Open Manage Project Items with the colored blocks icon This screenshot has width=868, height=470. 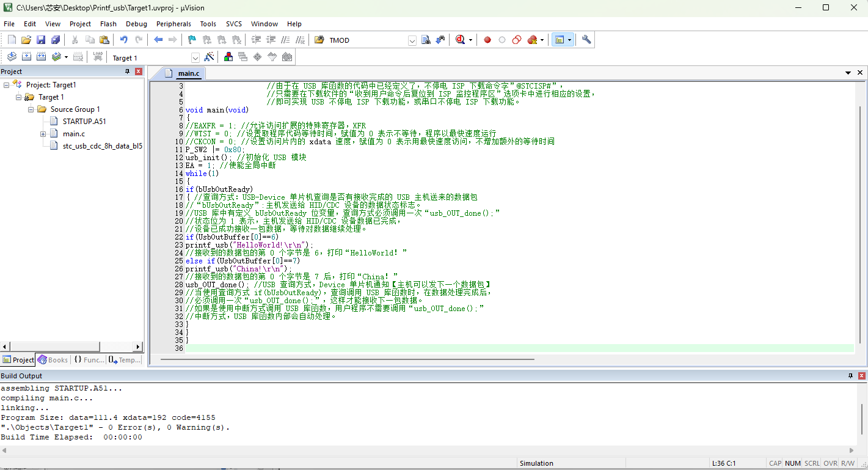click(x=228, y=57)
